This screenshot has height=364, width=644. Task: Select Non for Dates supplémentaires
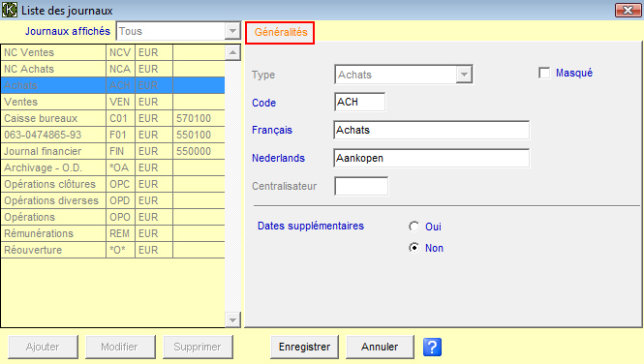coord(414,248)
